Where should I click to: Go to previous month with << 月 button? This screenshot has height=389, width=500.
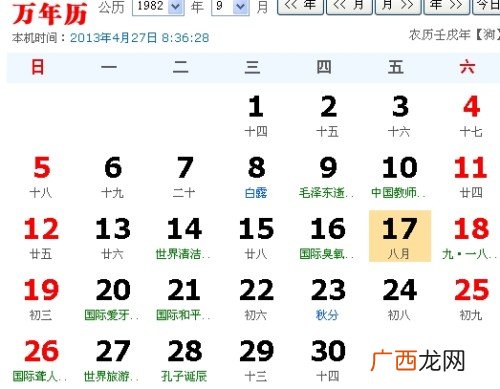pos(349,6)
